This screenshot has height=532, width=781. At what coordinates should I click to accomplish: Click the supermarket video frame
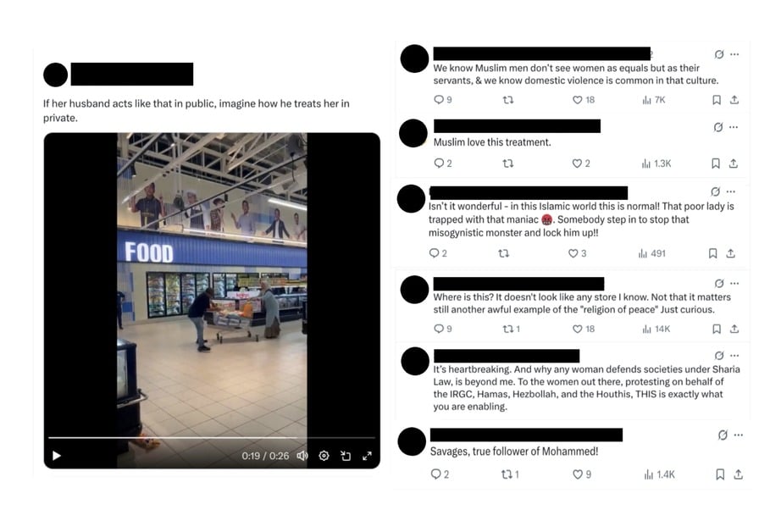[212, 284]
